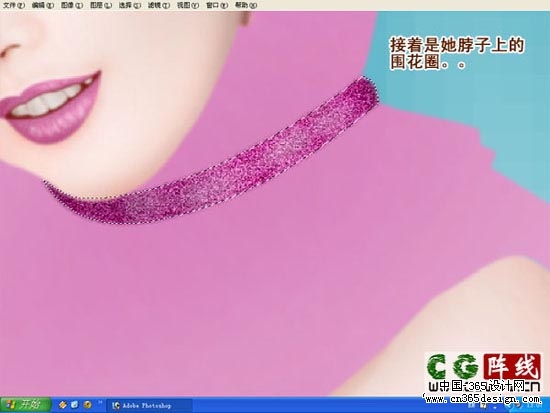Click the Adobe Photoshop taskbar button
The width and height of the screenshot is (550, 413).
click(149, 405)
